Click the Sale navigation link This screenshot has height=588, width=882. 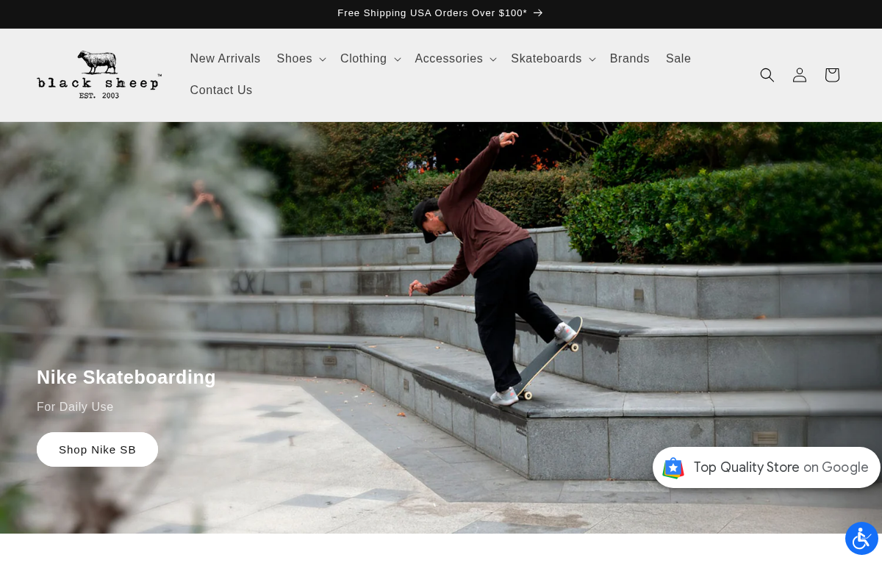click(678, 59)
